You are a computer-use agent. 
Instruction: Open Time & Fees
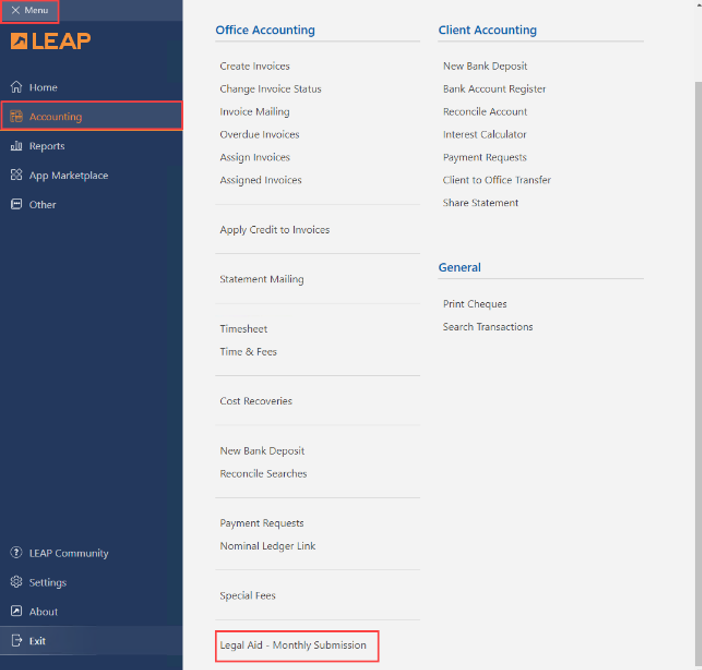[x=248, y=352]
